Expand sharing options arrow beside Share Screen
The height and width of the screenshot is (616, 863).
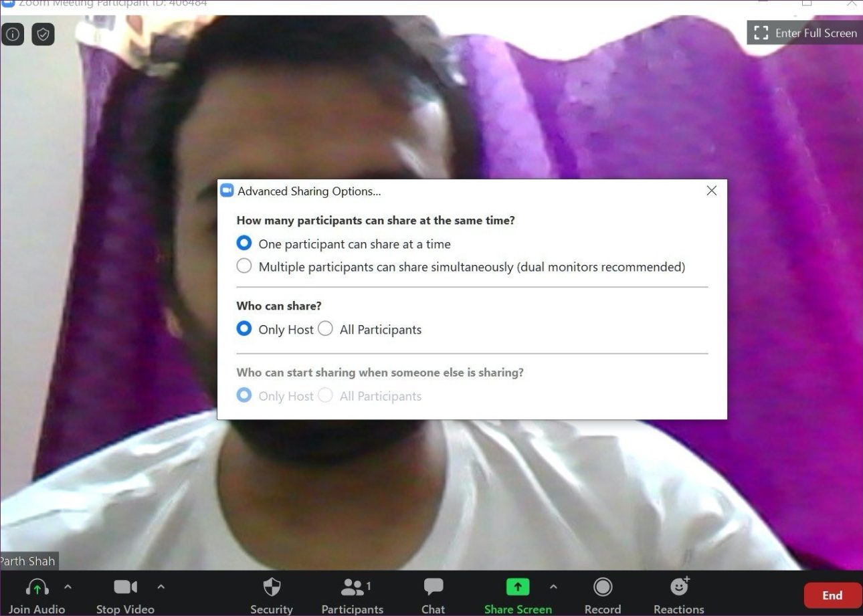pyautogui.click(x=553, y=587)
